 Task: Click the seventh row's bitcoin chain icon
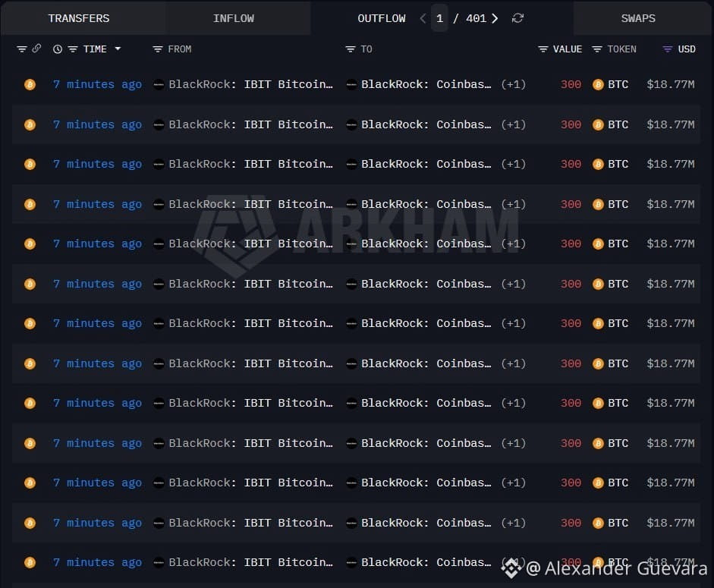tap(30, 323)
